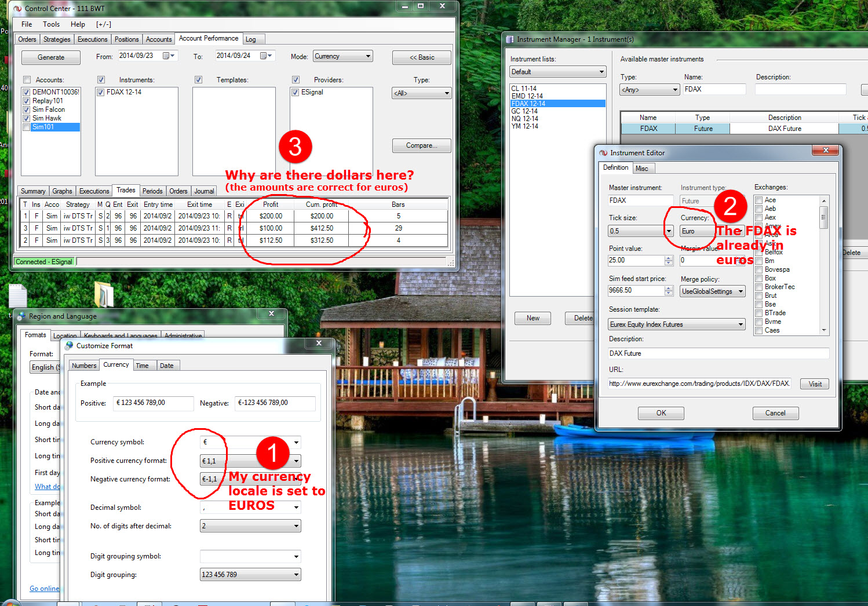This screenshot has height=606, width=868.
Task: Toggle the Accounts header checkbox above the account list
Action: 27,80
